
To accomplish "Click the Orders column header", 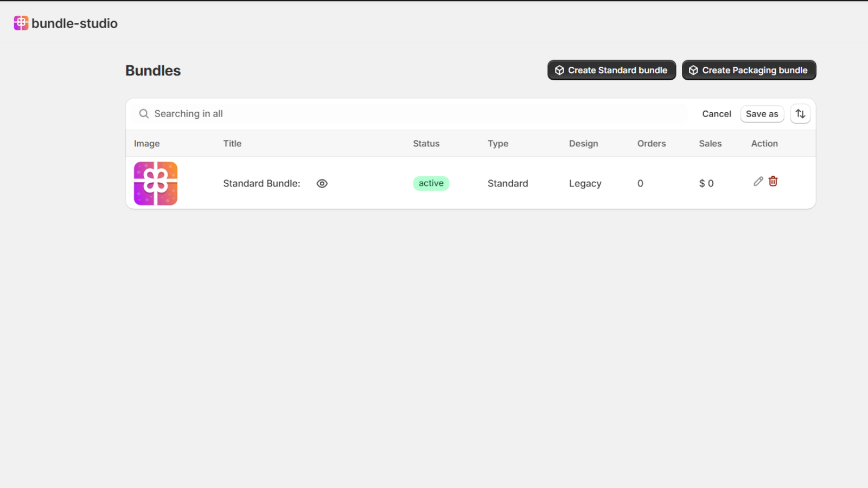I will click(651, 144).
